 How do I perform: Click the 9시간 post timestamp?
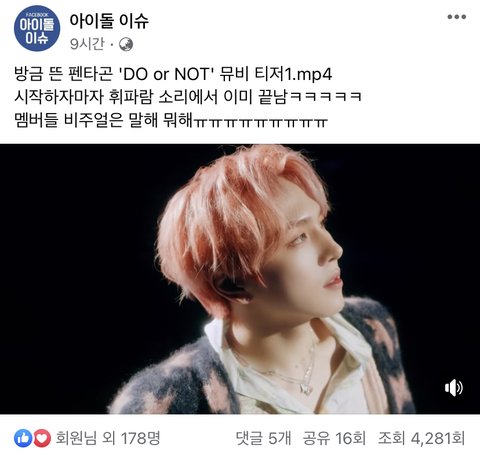coord(87,44)
